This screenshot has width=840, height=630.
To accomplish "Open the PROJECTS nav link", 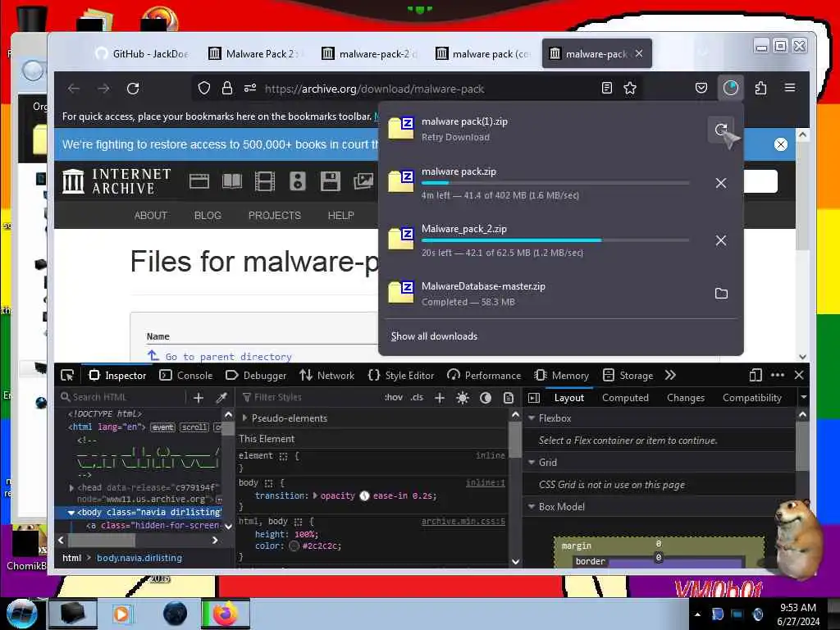I will pyautogui.click(x=274, y=216).
